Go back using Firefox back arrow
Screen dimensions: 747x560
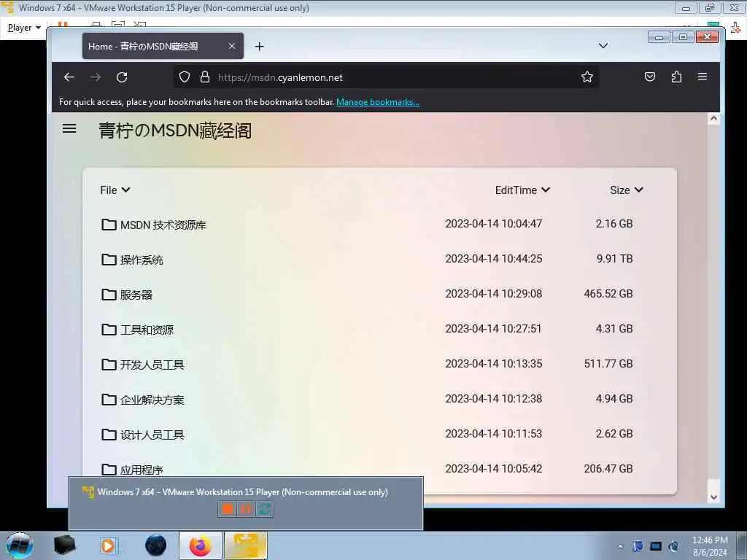point(69,77)
